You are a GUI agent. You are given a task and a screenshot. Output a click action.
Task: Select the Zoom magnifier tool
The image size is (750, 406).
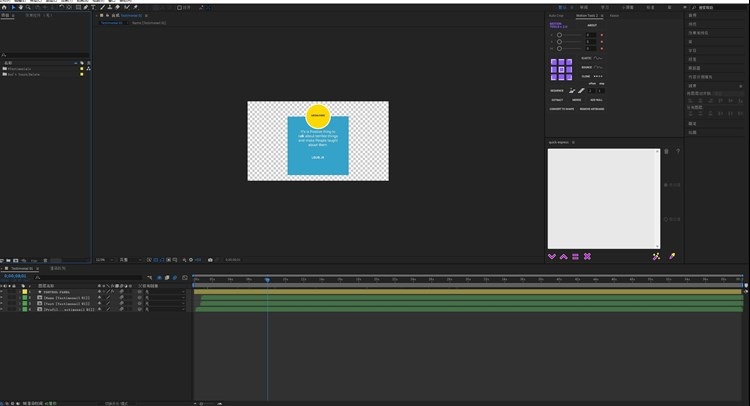28,8
